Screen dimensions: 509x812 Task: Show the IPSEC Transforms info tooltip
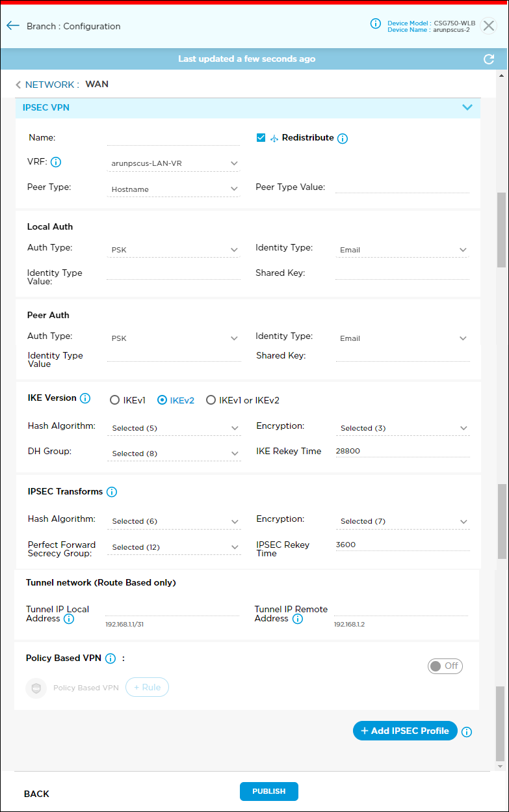tap(111, 492)
